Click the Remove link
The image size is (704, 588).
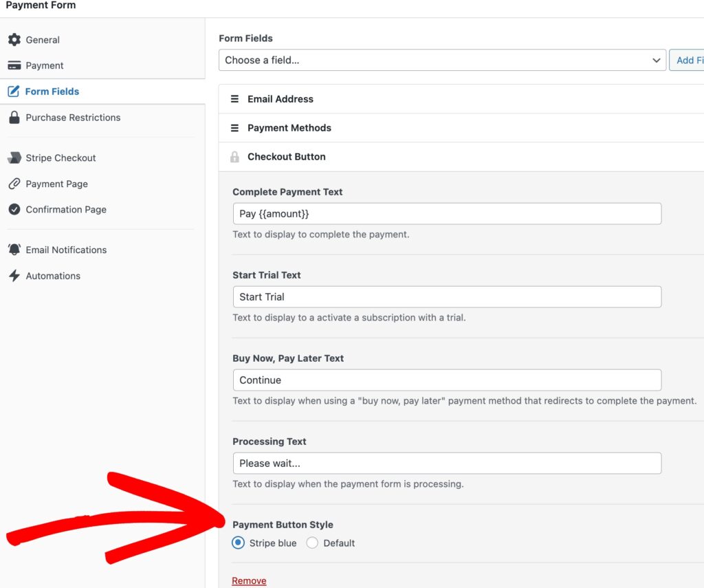pyautogui.click(x=249, y=581)
